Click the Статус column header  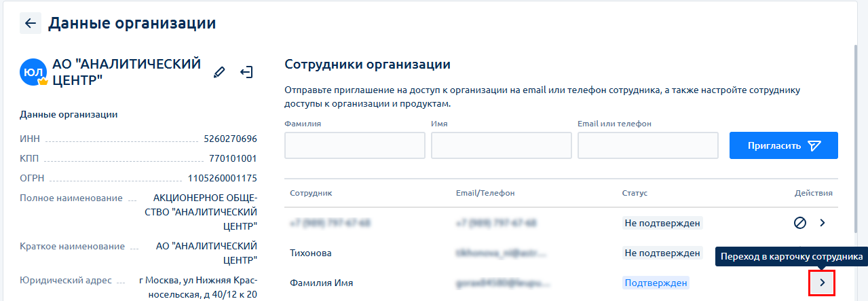coord(635,193)
